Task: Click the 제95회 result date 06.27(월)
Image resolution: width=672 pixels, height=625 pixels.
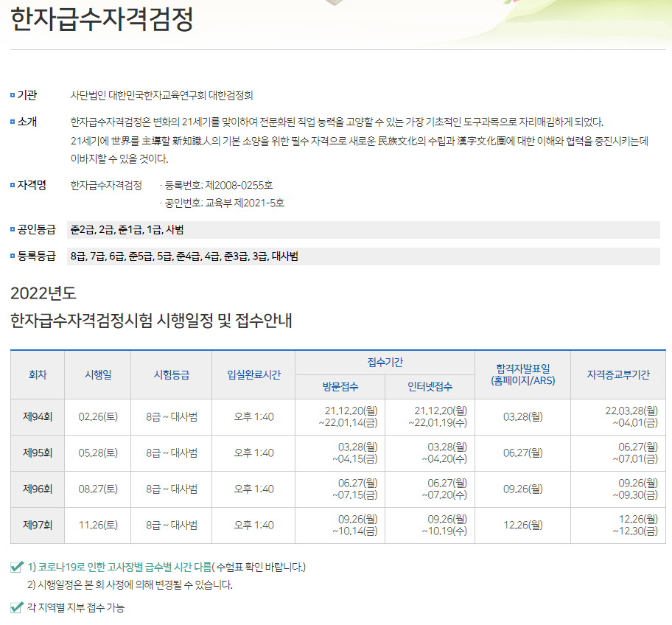Action: pyautogui.click(x=523, y=453)
